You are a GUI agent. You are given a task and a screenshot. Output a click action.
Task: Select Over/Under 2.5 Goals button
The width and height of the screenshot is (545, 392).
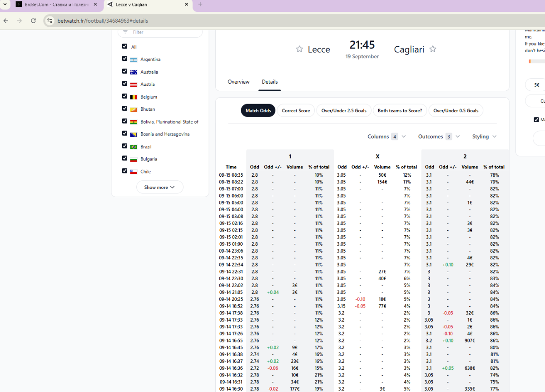tap(344, 111)
